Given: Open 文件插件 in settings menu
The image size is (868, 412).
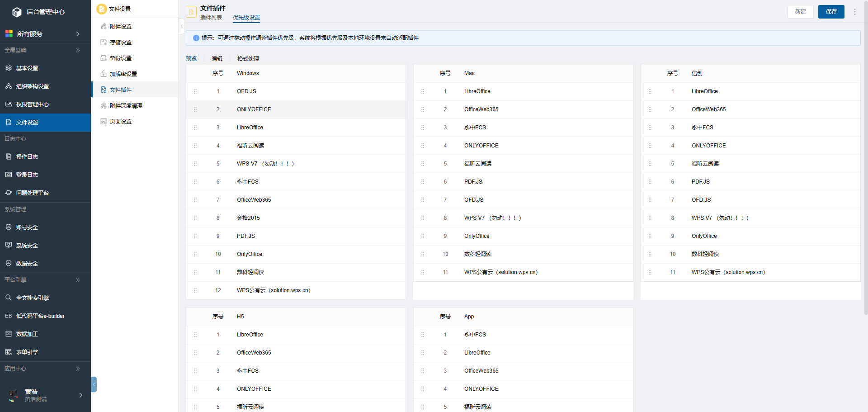Looking at the screenshot, I should 135,90.
